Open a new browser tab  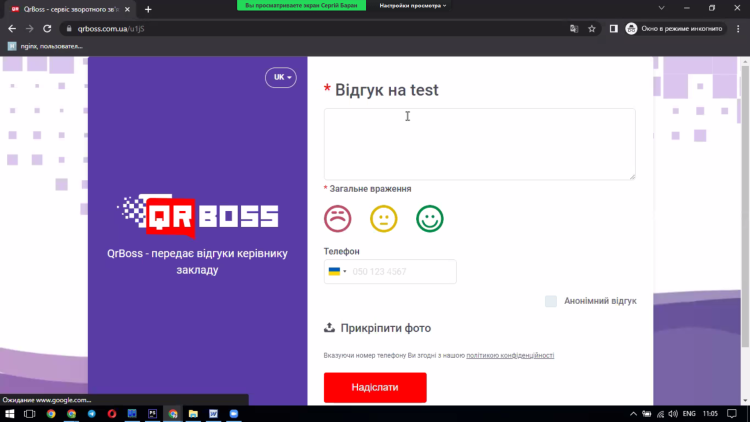click(x=148, y=9)
